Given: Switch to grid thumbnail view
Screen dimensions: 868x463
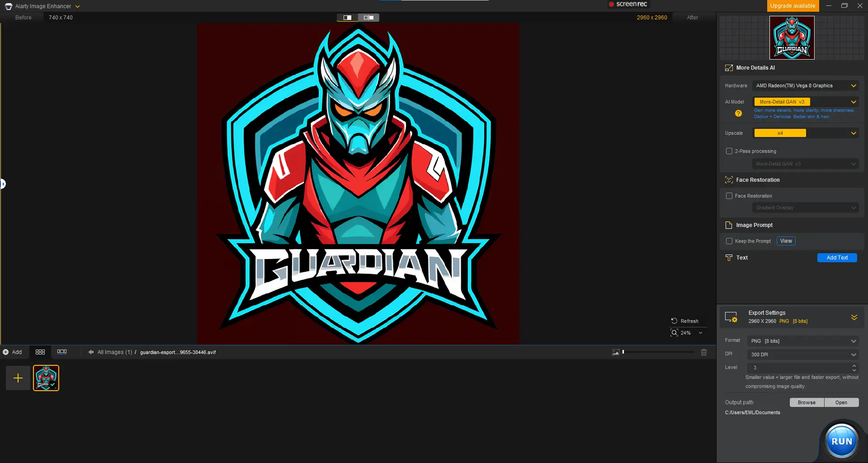Looking at the screenshot, I should pyautogui.click(x=40, y=352).
